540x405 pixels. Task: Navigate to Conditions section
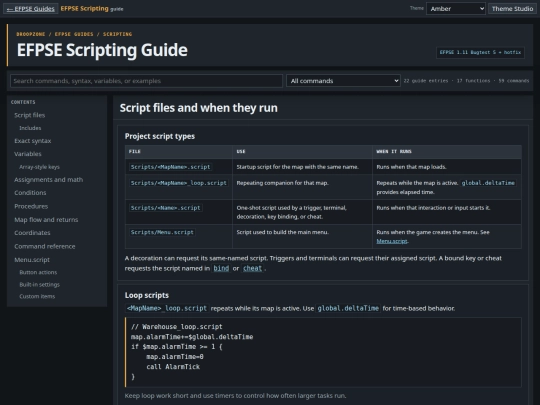coord(30,193)
